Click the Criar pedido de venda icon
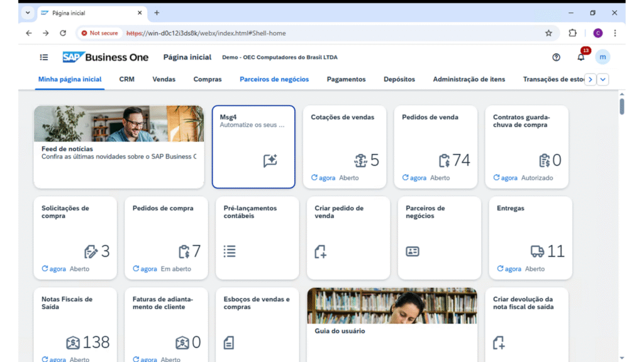 click(x=321, y=252)
